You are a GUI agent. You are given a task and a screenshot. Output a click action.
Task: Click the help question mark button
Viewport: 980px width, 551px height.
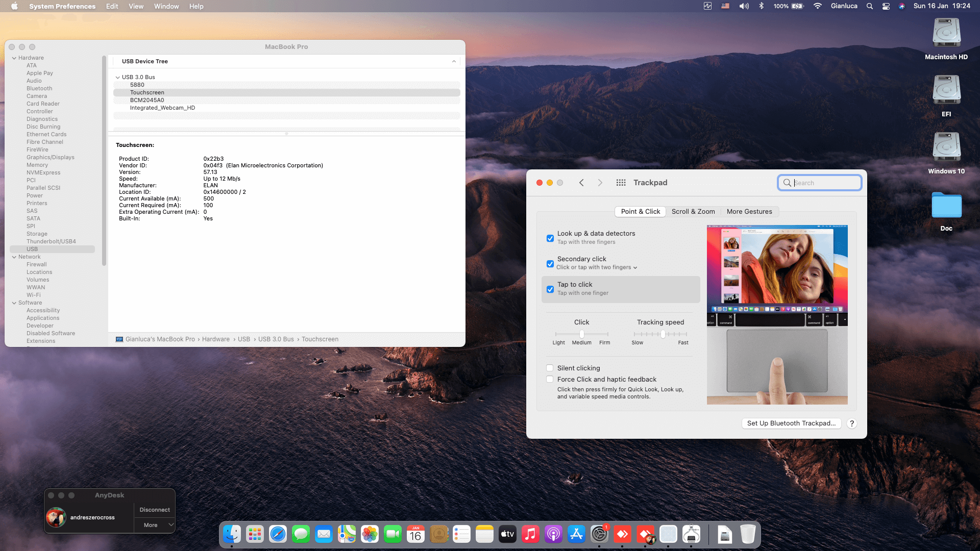click(851, 423)
